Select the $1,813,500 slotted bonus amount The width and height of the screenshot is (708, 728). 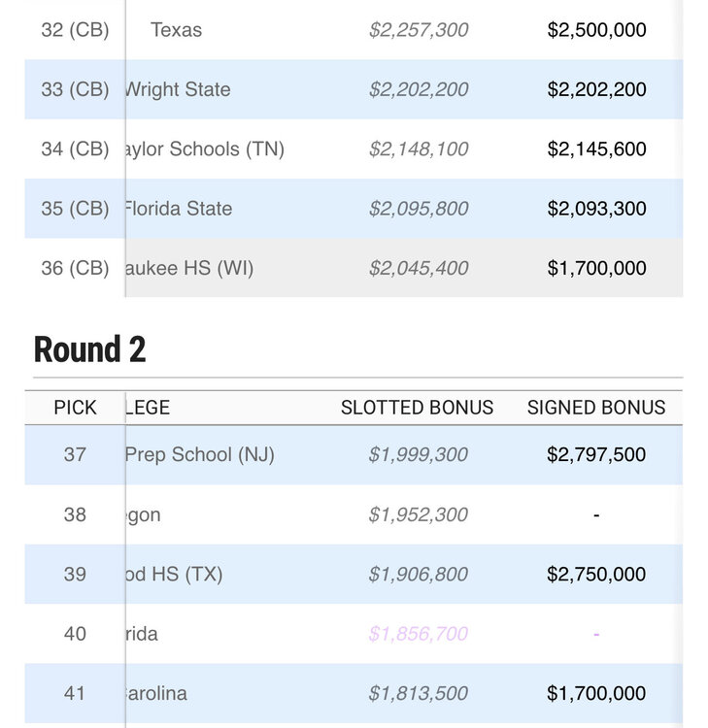(419, 693)
